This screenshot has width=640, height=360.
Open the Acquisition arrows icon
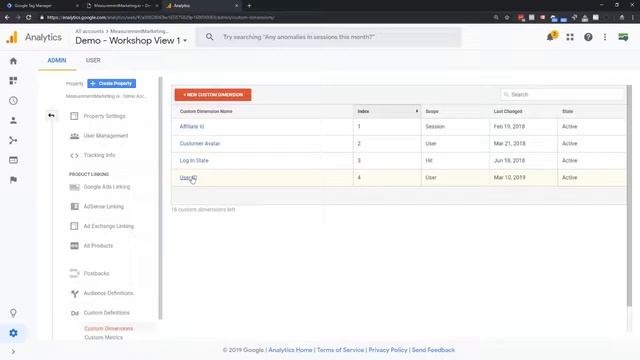pyautogui.click(x=13, y=140)
